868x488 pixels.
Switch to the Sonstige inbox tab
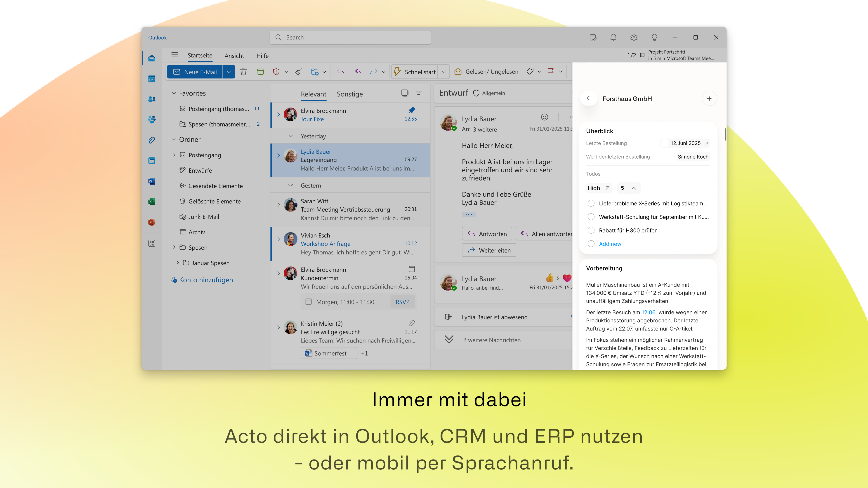coord(349,94)
